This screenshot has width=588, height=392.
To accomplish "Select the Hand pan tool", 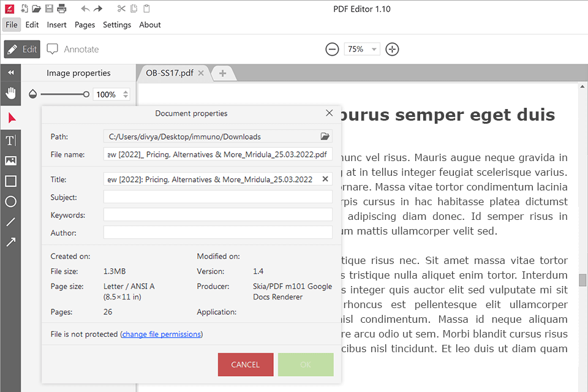I will (11, 93).
